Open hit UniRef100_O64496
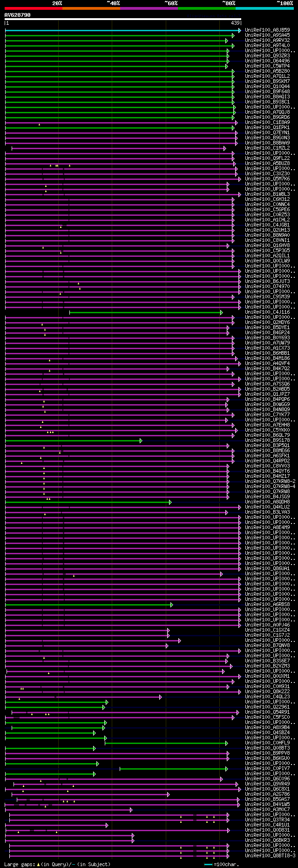The image size is (298, 868). click(267, 61)
